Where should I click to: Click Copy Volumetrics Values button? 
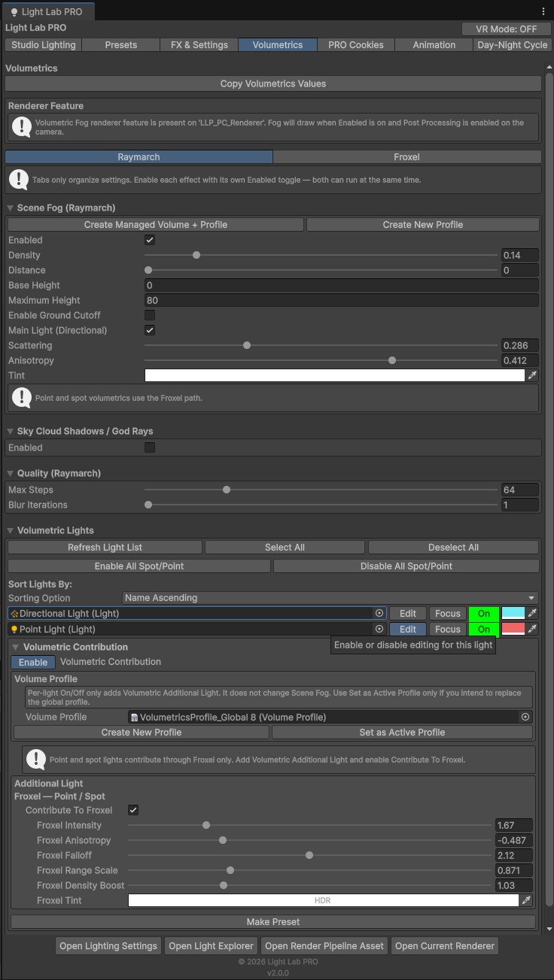point(273,83)
